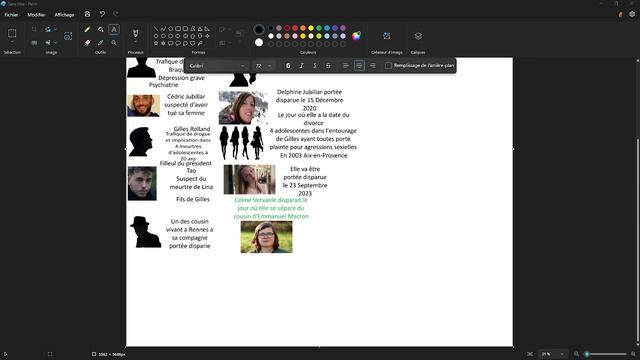Pick the red color swatch
This screenshot has height=360, width=640.
295,28
